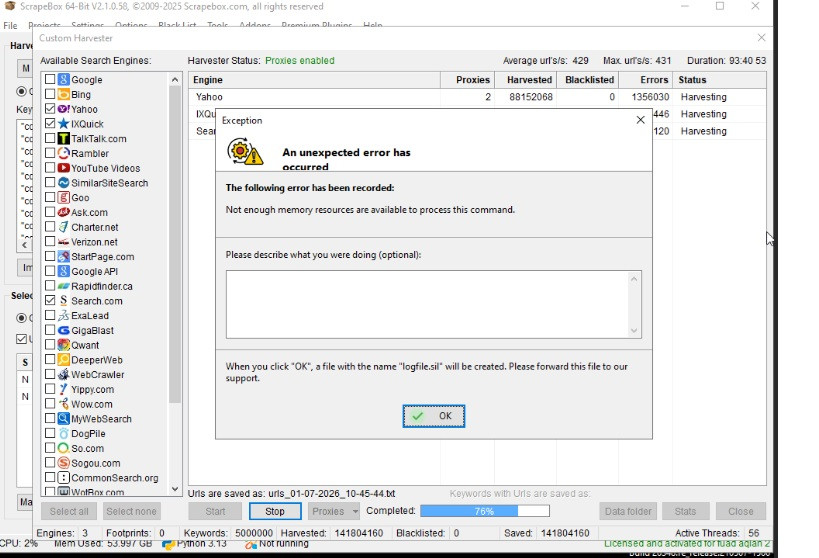Click the IXQuick star icon
Viewport: 819px width, 558px height.
pyautogui.click(x=64, y=123)
